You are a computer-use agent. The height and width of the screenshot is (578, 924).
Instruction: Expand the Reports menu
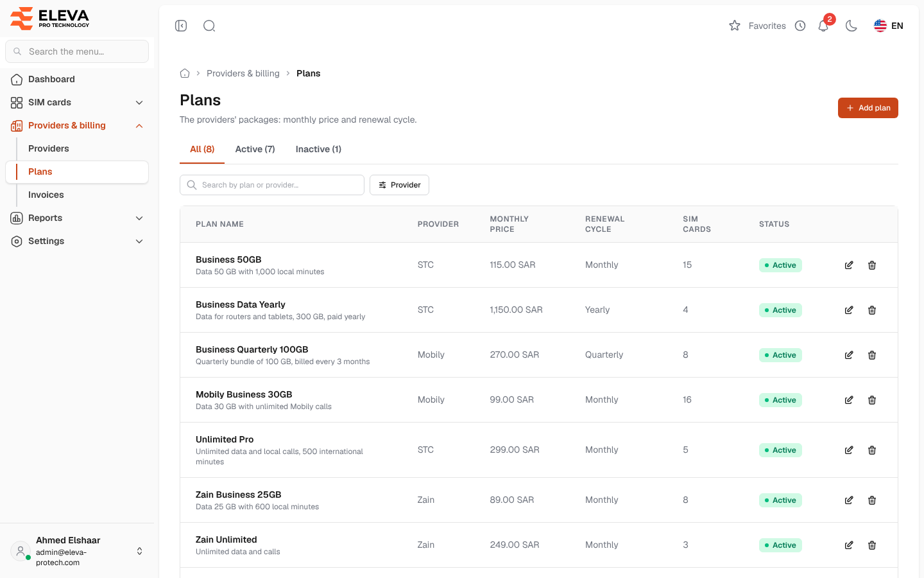tap(77, 218)
